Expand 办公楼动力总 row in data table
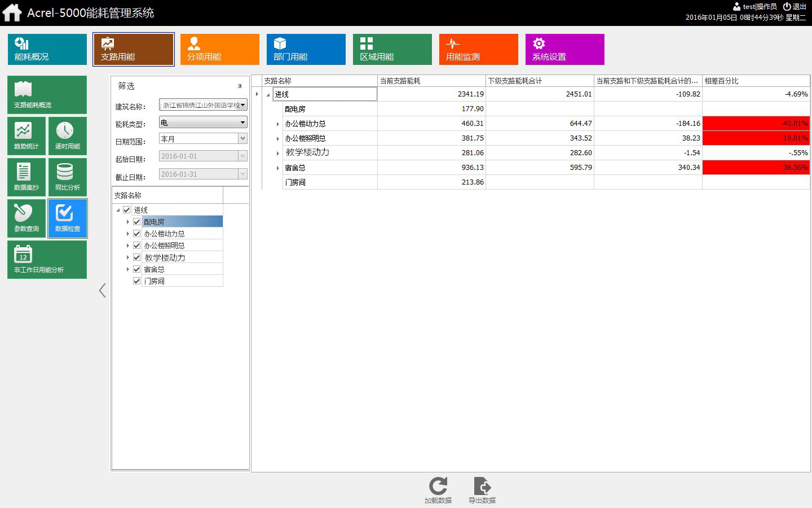812x508 pixels. 277,124
